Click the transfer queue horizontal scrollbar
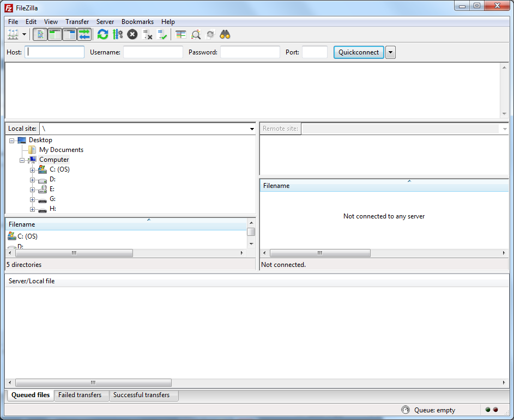 click(93, 382)
